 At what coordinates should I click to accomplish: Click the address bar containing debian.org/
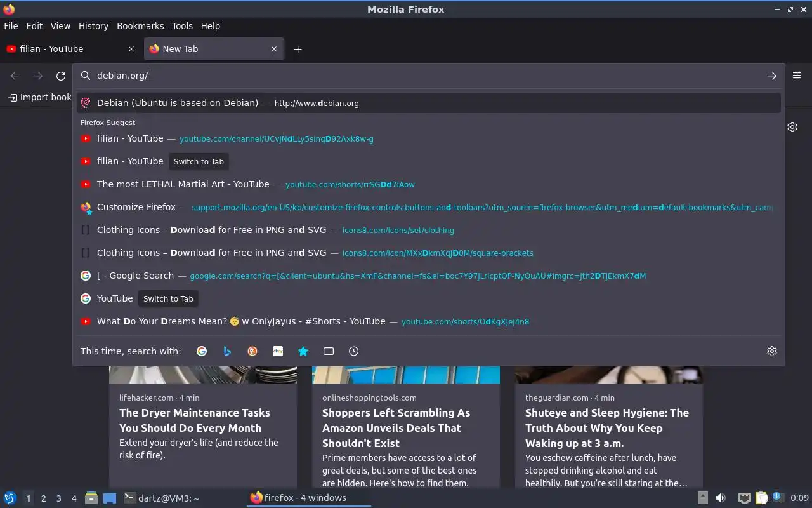pyautogui.click(x=428, y=76)
